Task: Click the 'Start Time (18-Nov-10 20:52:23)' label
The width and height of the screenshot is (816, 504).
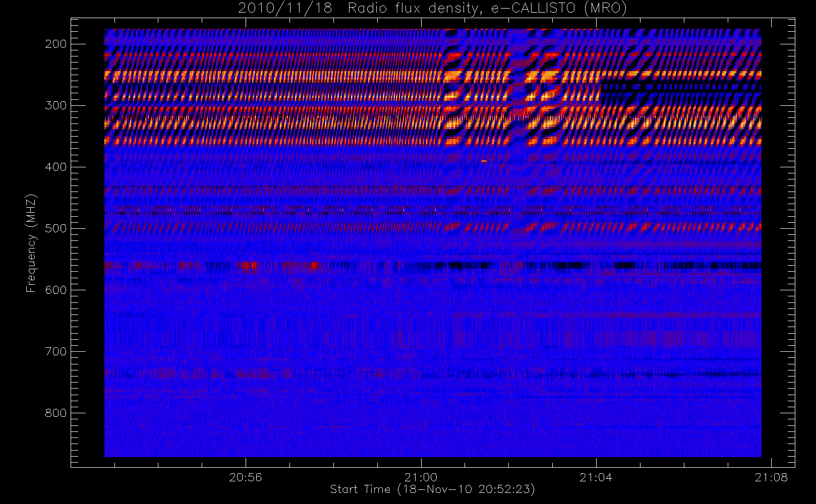Action: tap(432, 489)
